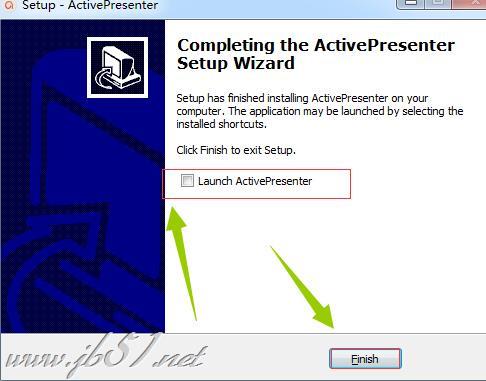Click the www.jb51.net watermark
Screen dimensions: 486x381
[105, 356]
